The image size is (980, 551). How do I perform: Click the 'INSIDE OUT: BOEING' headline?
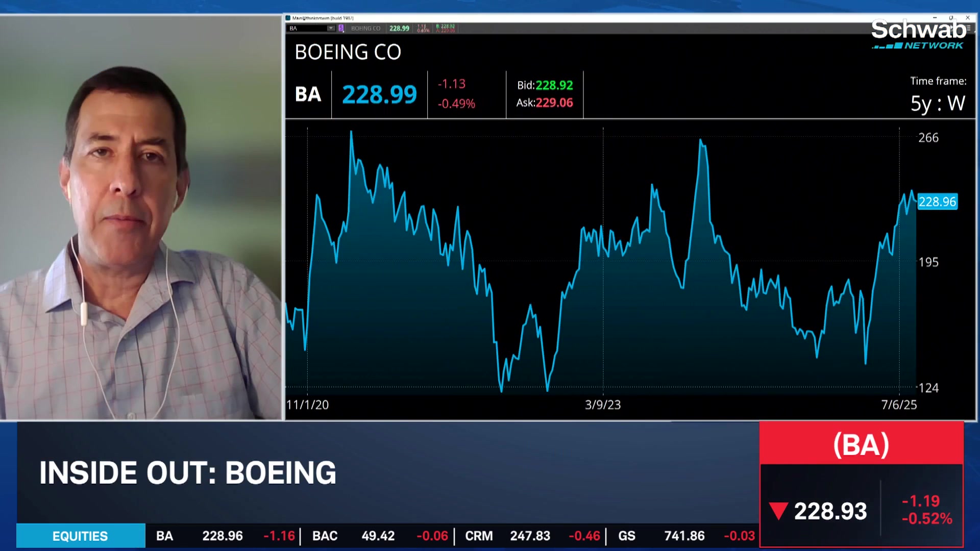pyautogui.click(x=188, y=473)
